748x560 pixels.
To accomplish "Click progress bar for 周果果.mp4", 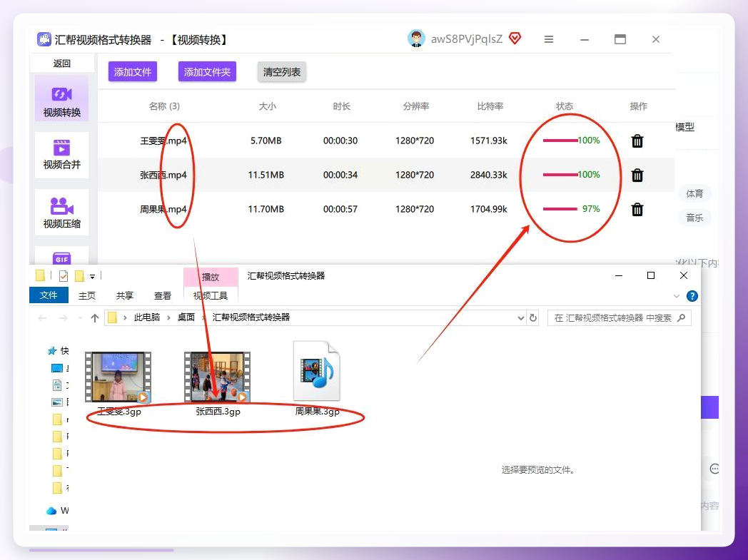I will coord(560,209).
